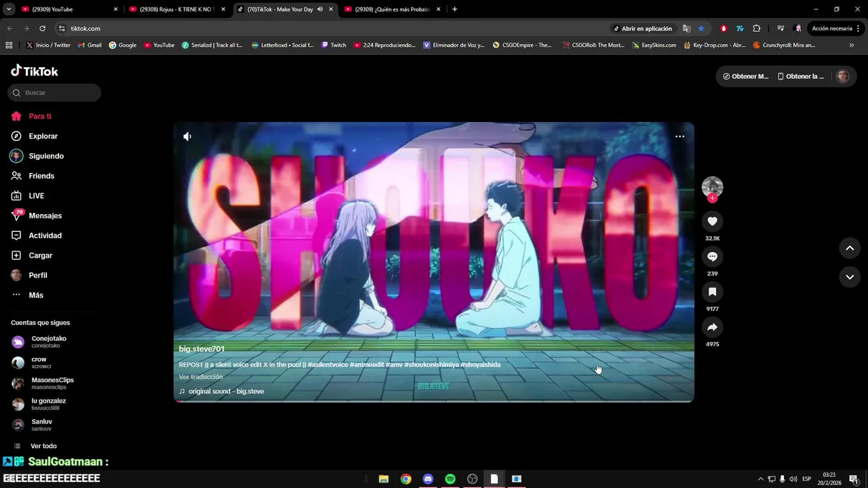The image size is (868, 488).
Task: Click the big.steve701 username
Action: click(201, 349)
